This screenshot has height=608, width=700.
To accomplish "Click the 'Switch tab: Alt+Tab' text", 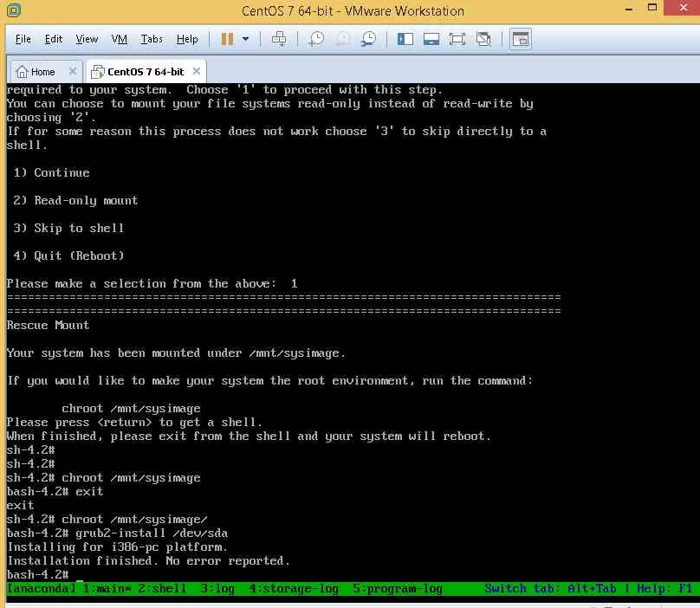I will click(x=550, y=588).
